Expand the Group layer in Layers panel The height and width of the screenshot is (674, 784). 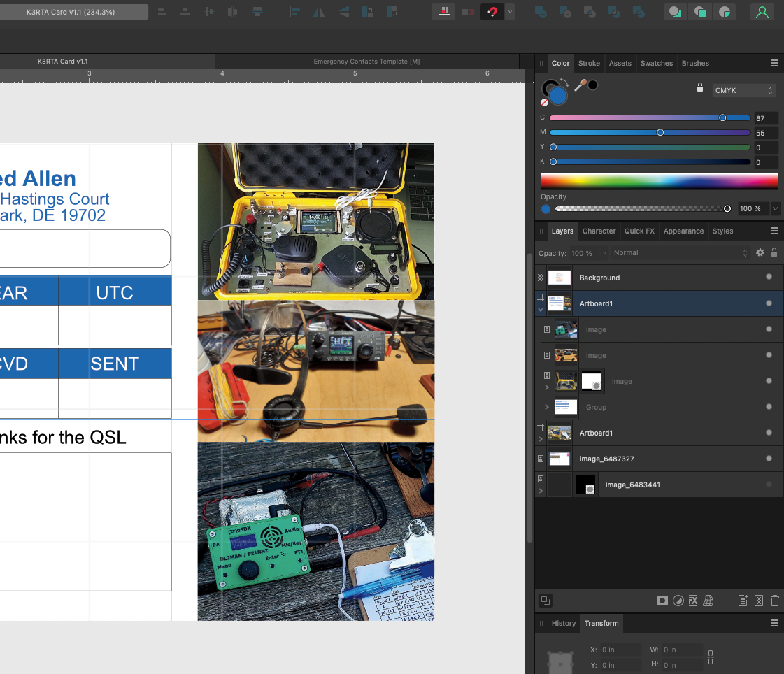(x=547, y=407)
